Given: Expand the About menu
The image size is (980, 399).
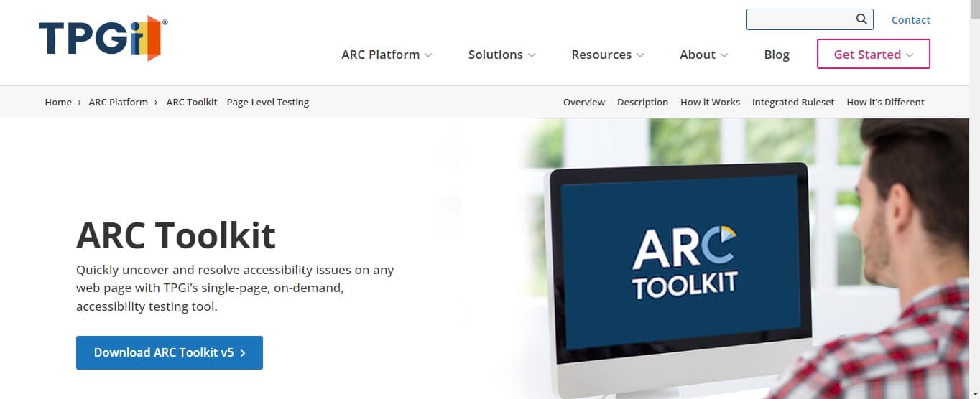Looking at the screenshot, I should (x=703, y=55).
